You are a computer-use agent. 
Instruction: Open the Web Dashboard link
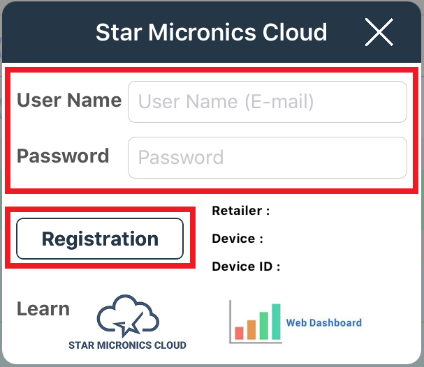(324, 323)
